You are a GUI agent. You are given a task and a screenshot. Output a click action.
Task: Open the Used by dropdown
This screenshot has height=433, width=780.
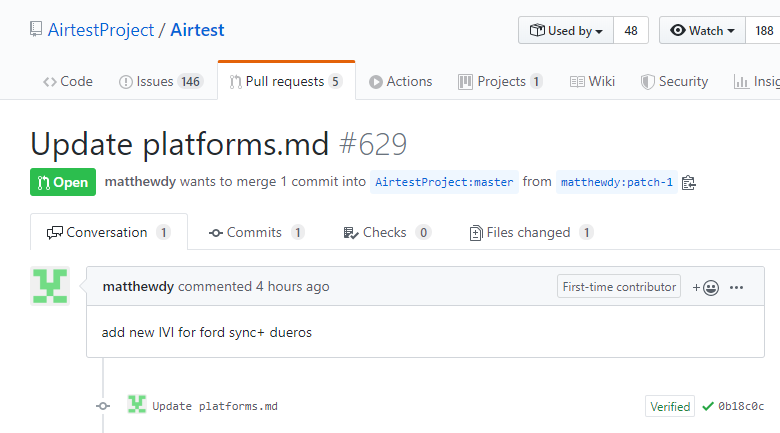click(x=565, y=31)
